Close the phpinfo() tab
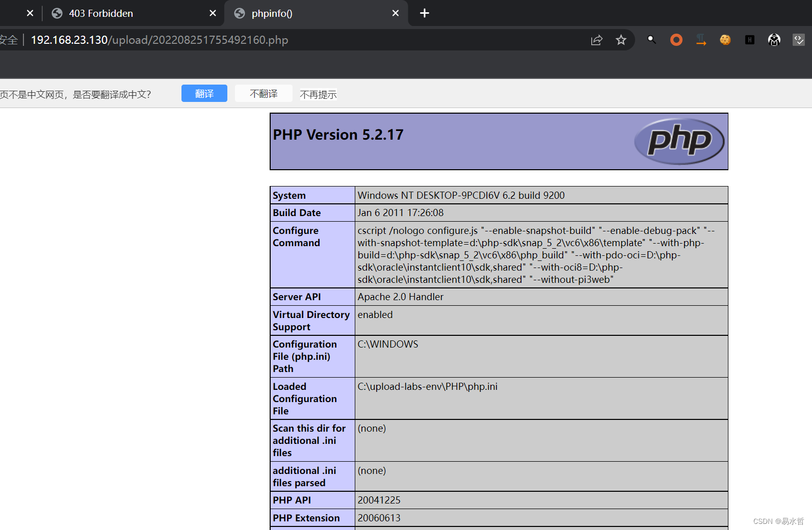Screen dimensions: 812x530 (396, 13)
